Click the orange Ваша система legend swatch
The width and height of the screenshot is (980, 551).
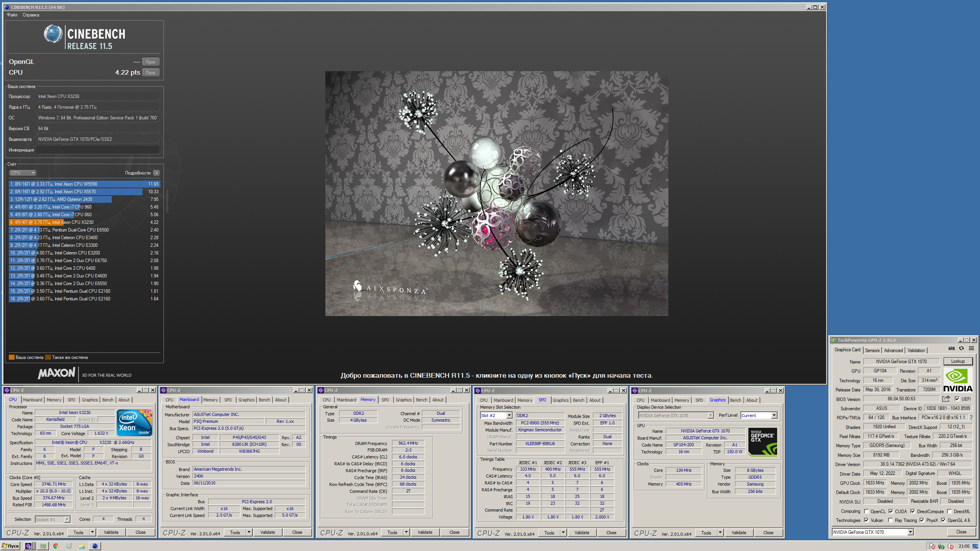(x=11, y=357)
